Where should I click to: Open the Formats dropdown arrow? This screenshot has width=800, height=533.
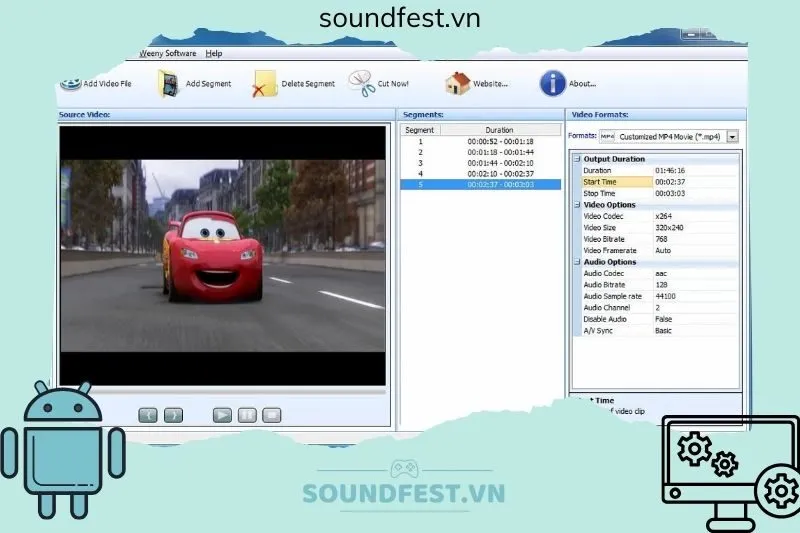pos(732,137)
